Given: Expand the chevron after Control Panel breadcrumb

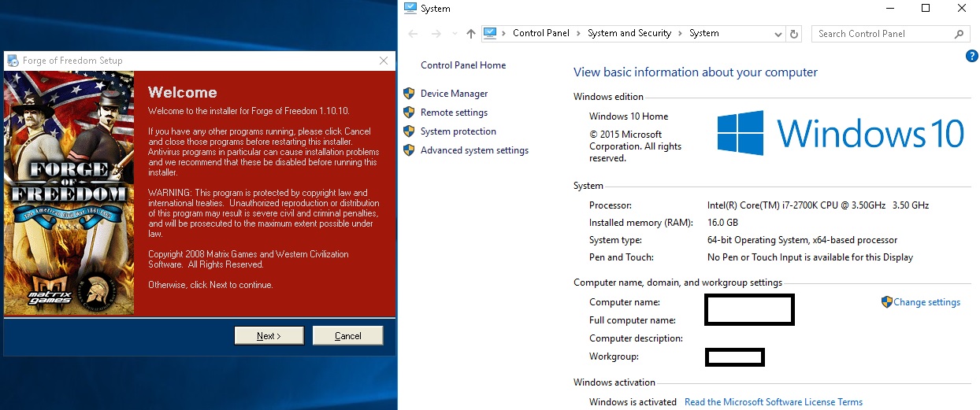Looking at the screenshot, I should click(x=579, y=33).
